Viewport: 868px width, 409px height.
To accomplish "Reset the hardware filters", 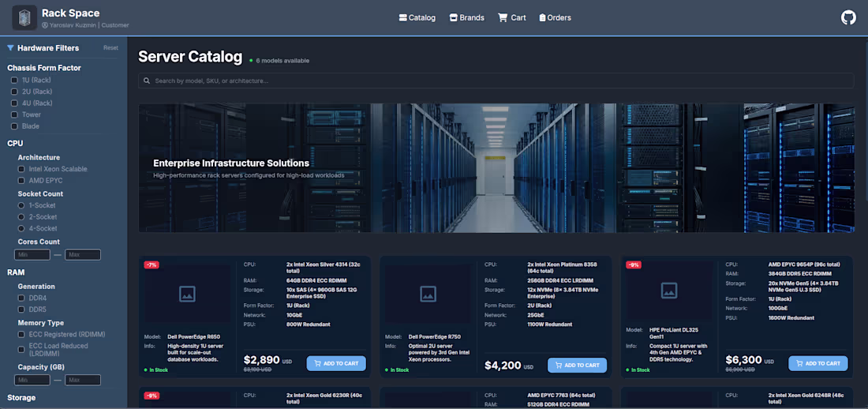I will pos(110,48).
